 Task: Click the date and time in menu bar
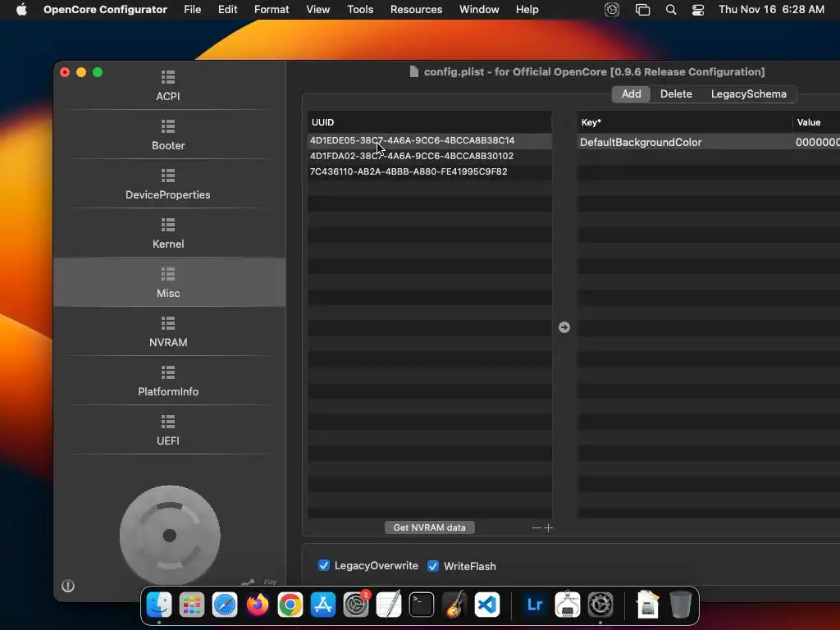click(771, 10)
